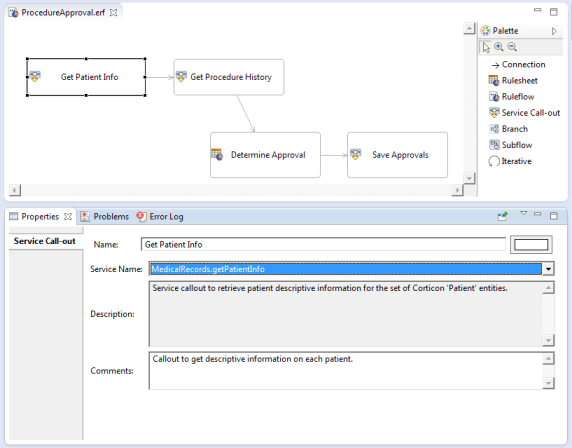Open the Properties view menu triangle

tap(523, 213)
